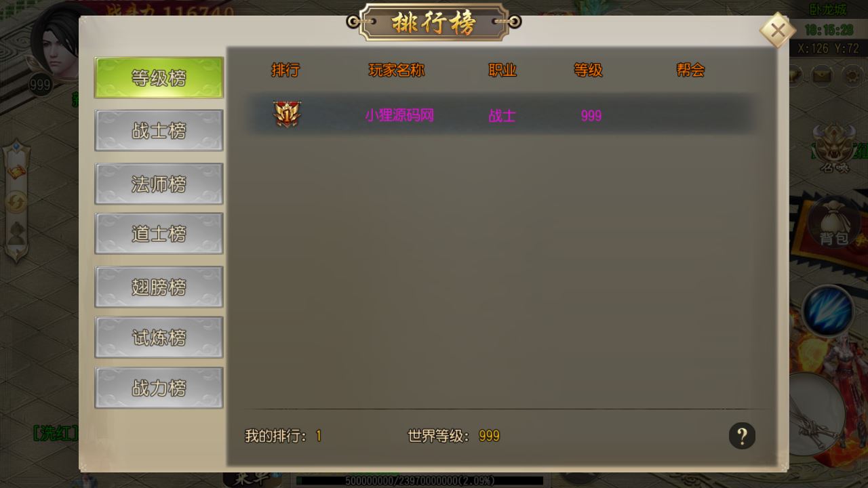The image size is (868, 488).
Task: Click the round refresh icon on left bar
Action: point(16,201)
